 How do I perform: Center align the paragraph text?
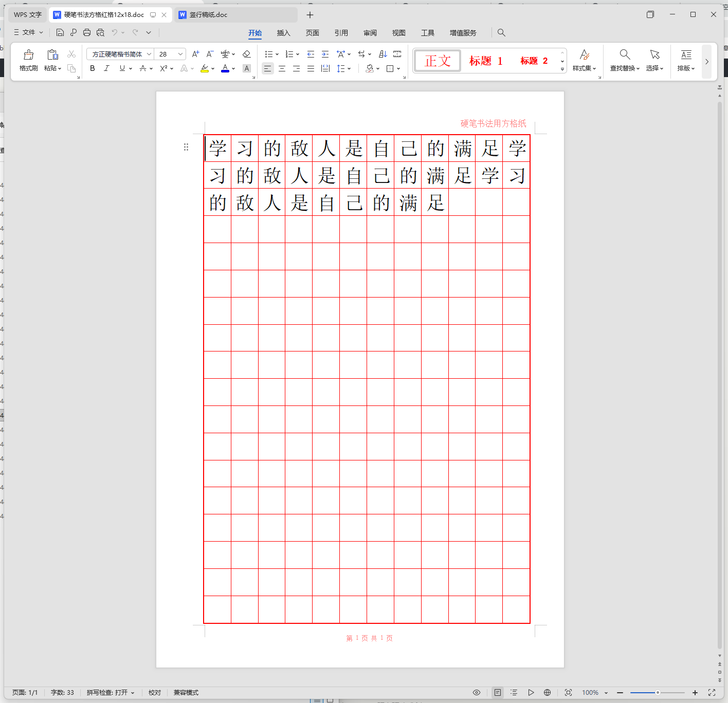click(282, 68)
